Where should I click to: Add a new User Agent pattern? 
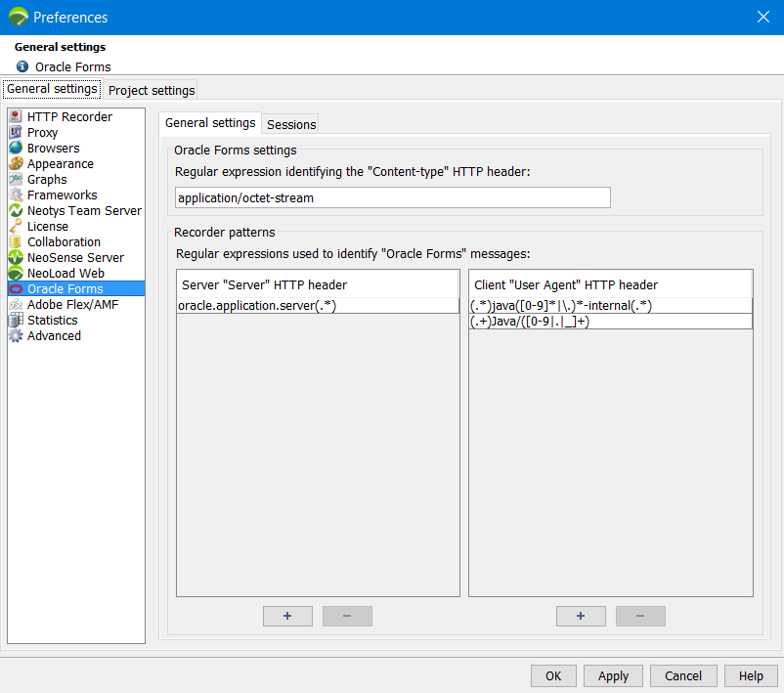pyautogui.click(x=581, y=616)
